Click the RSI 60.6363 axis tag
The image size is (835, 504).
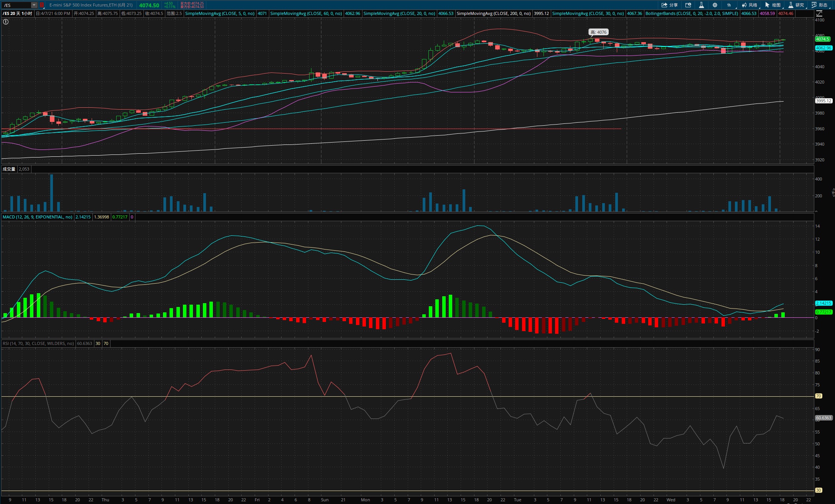click(823, 418)
